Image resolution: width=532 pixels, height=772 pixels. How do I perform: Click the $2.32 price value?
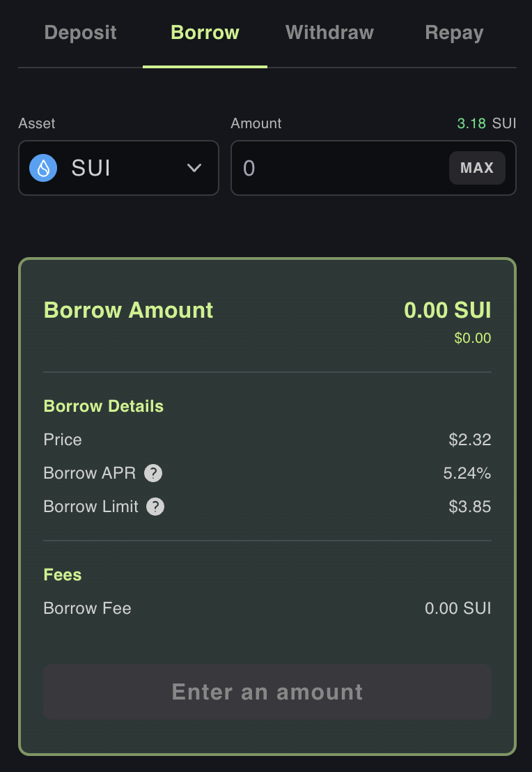click(470, 440)
